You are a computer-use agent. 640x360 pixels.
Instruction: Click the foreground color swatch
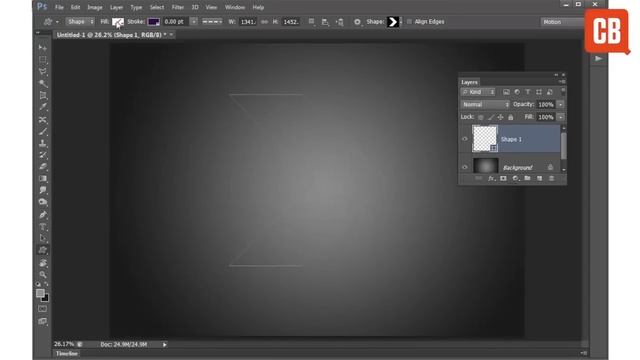(40, 293)
